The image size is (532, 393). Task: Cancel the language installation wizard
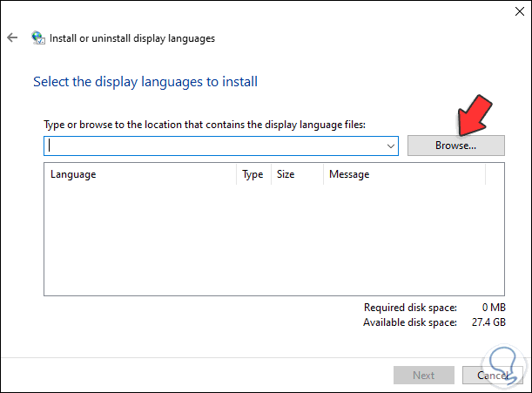tap(491, 376)
